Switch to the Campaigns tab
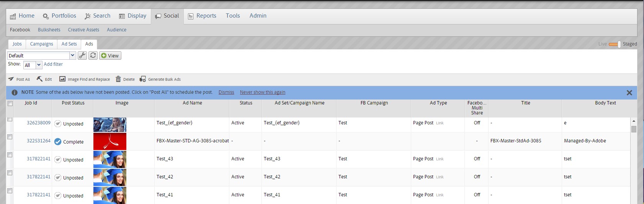 (41, 44)
